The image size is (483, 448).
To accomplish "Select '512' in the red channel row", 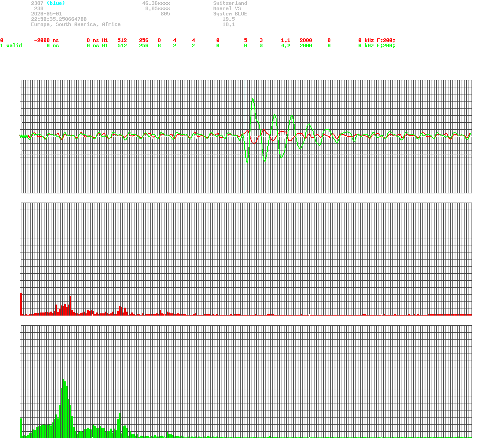I will (x=122, y=41).
